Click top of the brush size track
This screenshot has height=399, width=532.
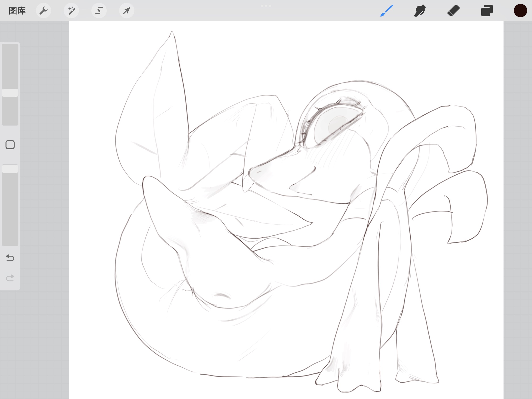[10, 48]
